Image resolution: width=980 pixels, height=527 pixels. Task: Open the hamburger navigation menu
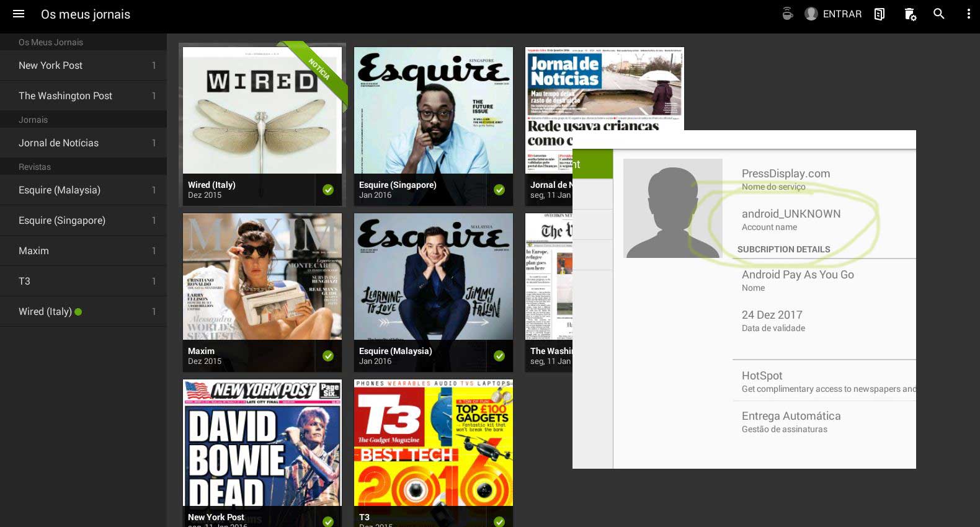(19, 14)
